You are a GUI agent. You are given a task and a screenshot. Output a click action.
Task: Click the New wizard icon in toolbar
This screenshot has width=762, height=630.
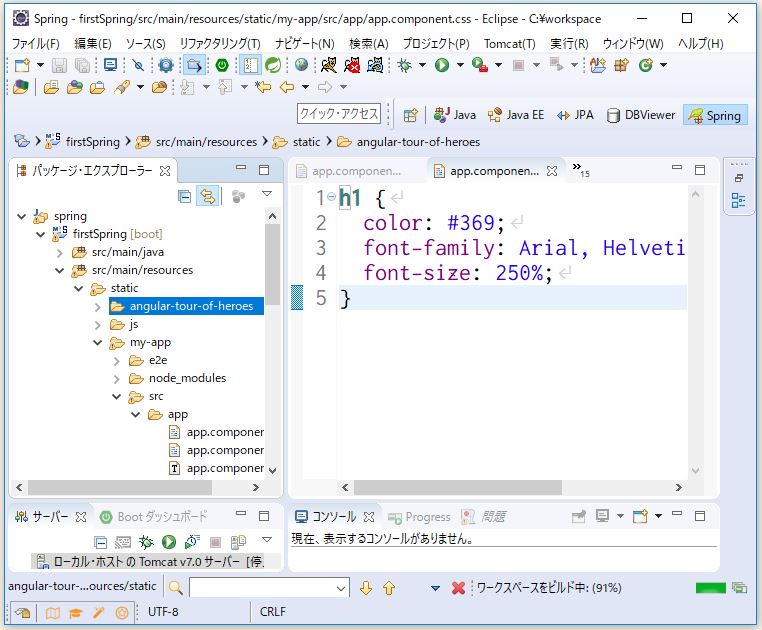[x=22, y=65]
